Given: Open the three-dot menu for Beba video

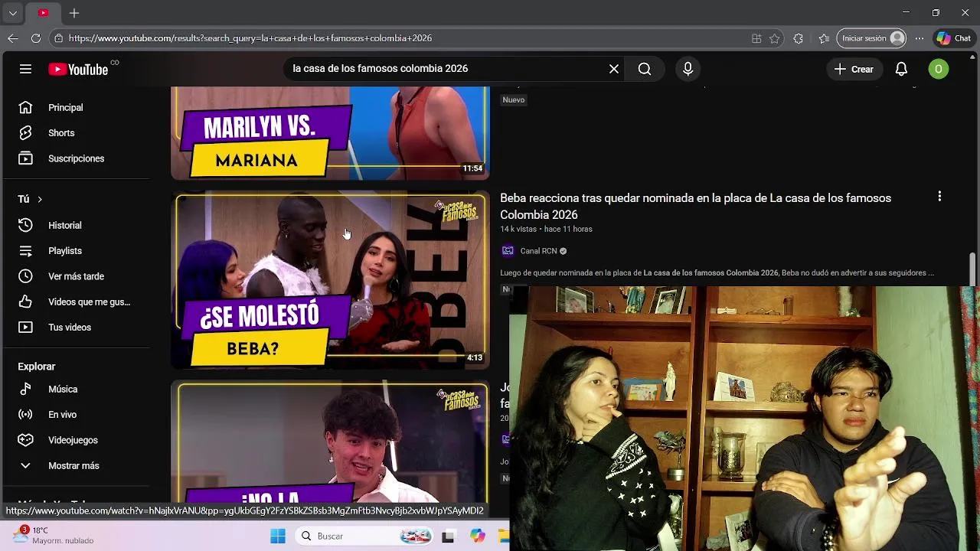Looking at the screenshot, I should point(939,197).
